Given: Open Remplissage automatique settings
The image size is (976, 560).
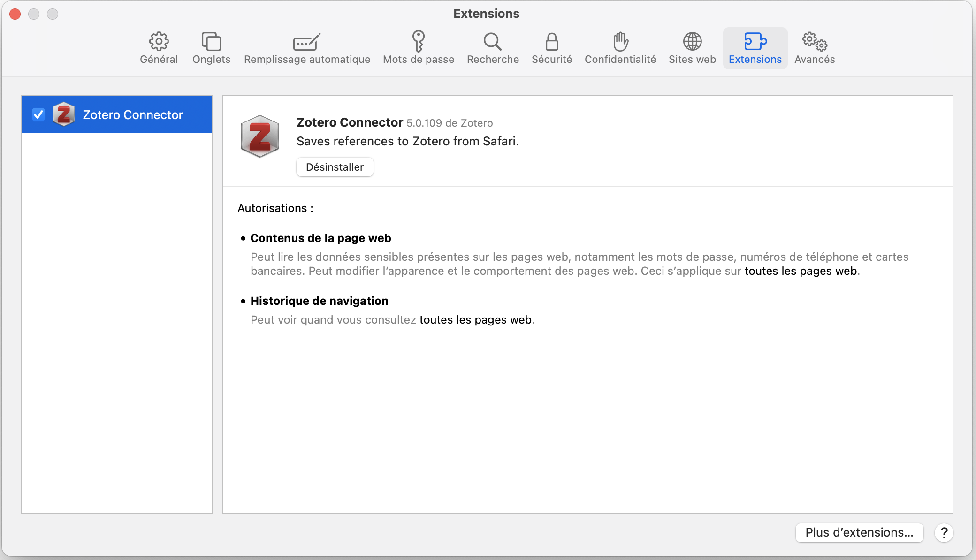Looking at the screenshot, I should 307,48.
